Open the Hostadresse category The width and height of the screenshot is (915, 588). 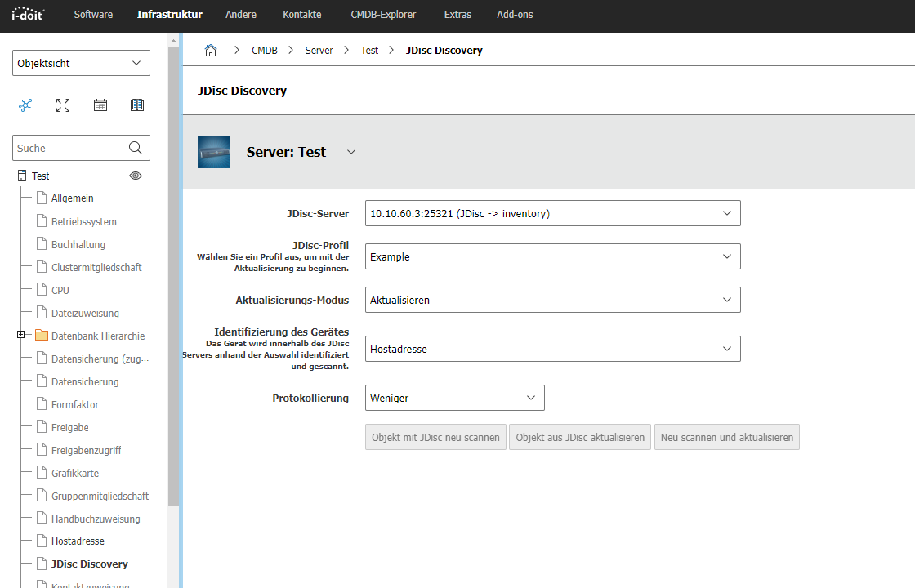78,541
